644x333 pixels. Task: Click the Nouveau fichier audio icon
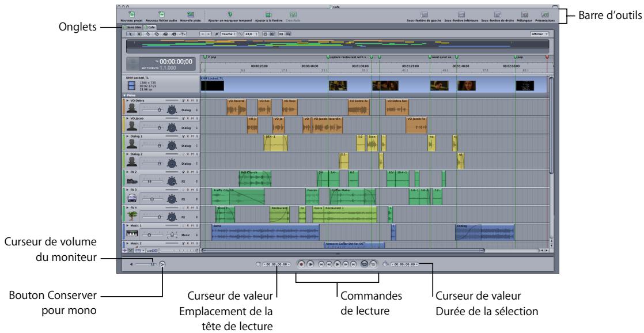(162, 14)
